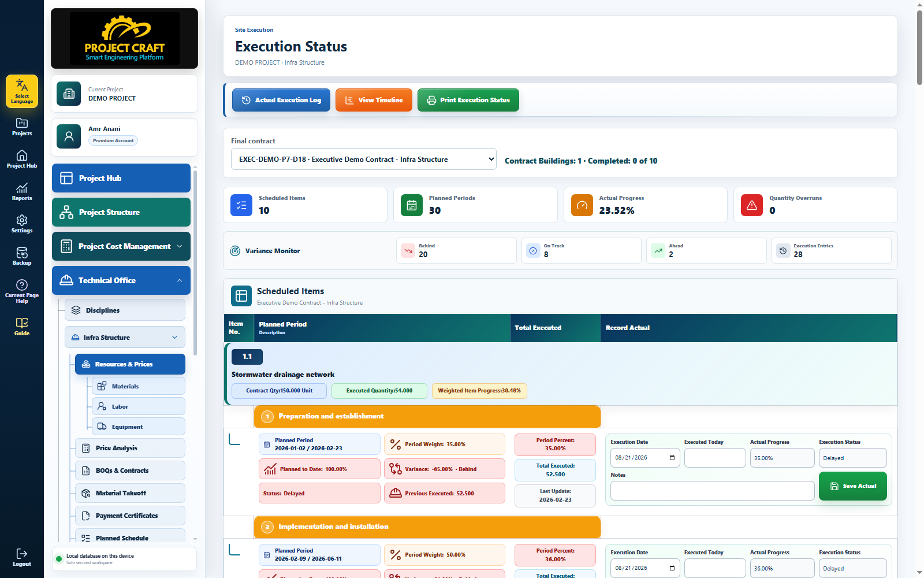924x578 pixels.
Task: Open calendar picker in first Execution Date field
Action: tap(672, 458)
